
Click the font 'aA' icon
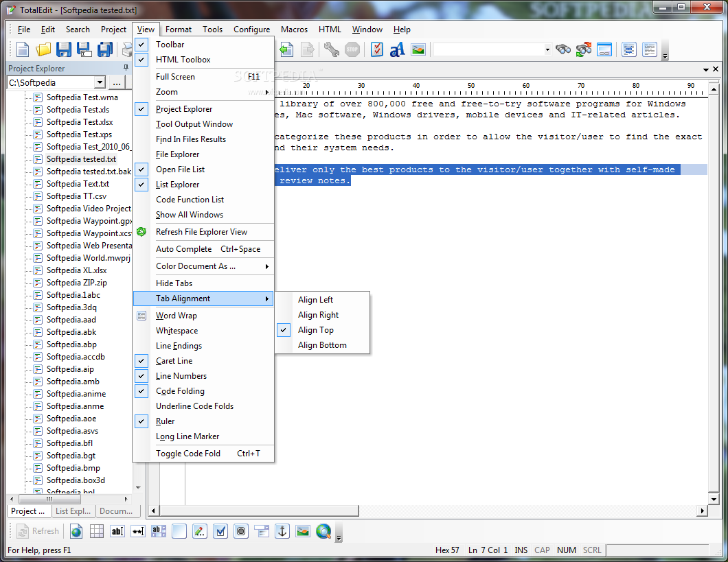pyautogui.click(x=398, y=49)
